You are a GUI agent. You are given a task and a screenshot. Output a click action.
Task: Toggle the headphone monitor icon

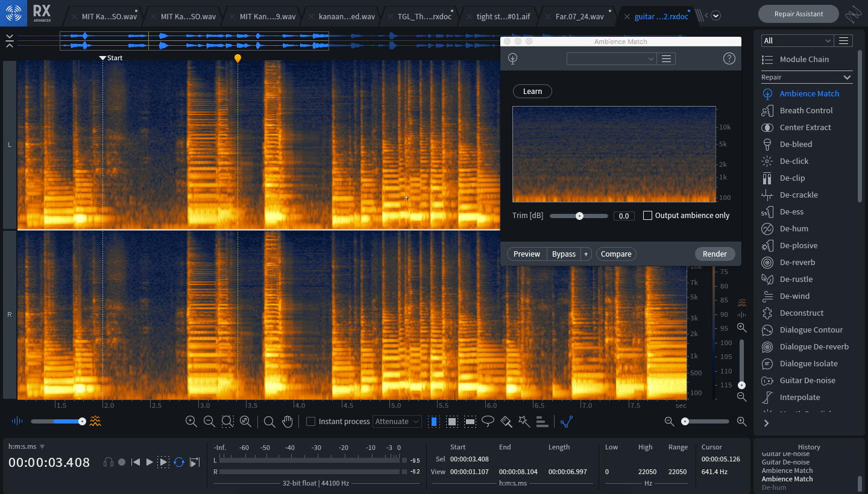108,461
